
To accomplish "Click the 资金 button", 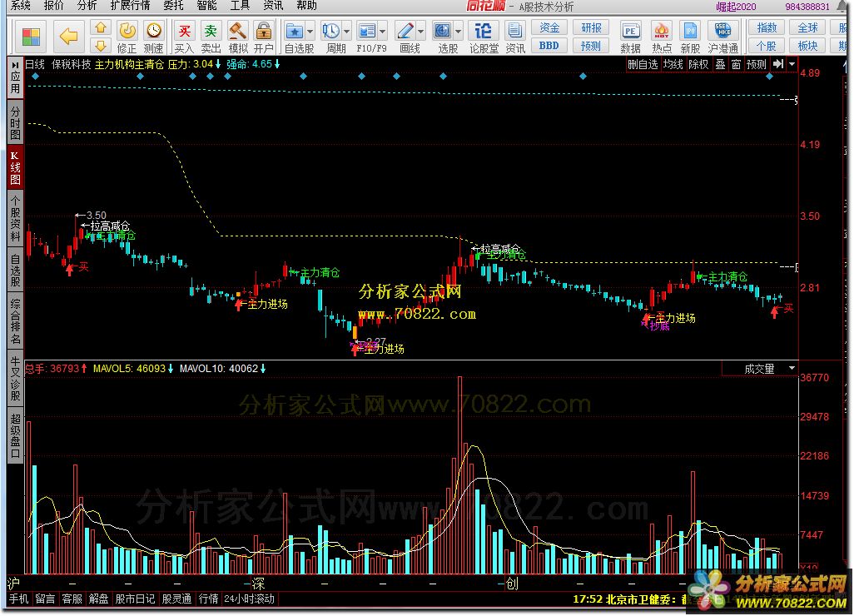I will [x=549, y=27].
